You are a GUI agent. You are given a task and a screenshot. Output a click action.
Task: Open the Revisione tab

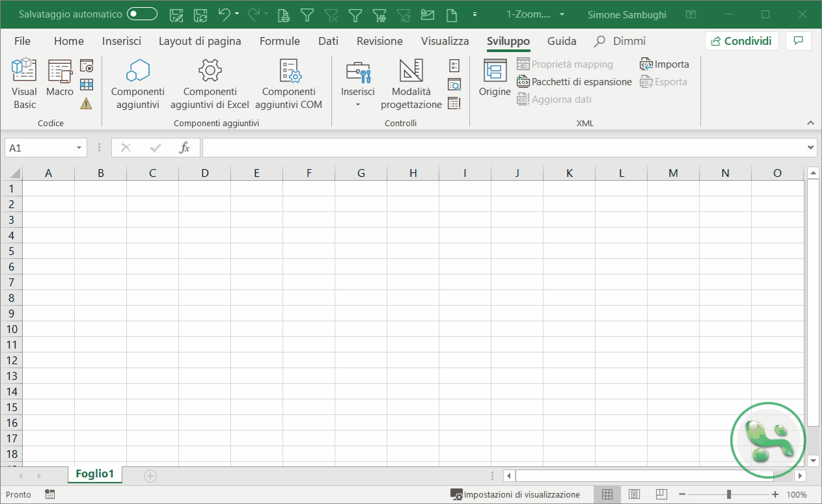(379, 40)
